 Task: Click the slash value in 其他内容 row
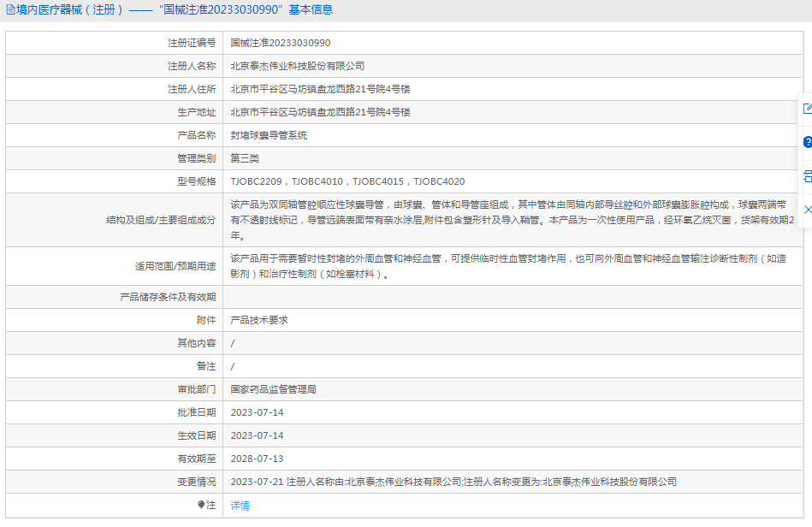(x=233, y=343)
